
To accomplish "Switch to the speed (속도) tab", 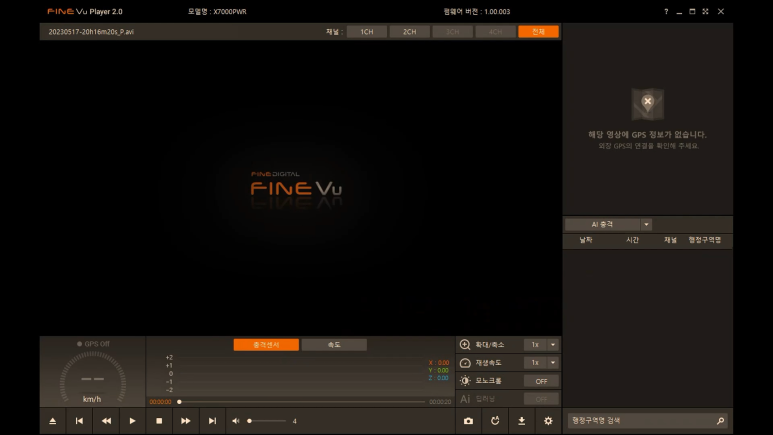I will pos(334,344).
